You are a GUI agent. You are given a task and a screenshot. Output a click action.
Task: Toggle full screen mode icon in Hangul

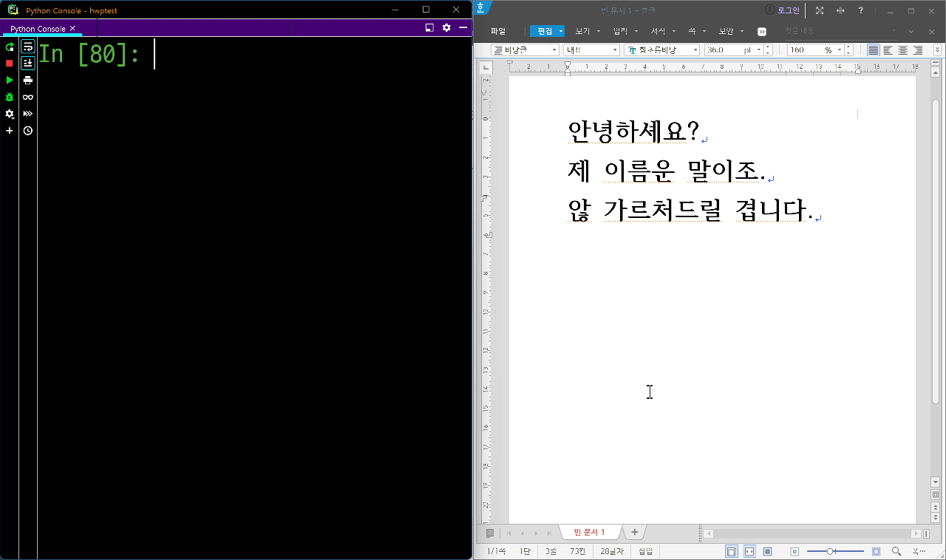(x=820, y=10)
